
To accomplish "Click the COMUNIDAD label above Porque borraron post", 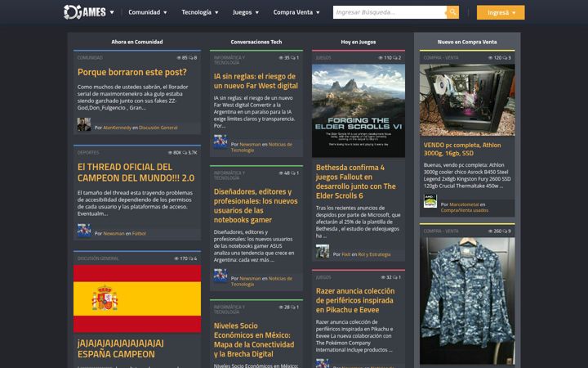I will [90, 58].
